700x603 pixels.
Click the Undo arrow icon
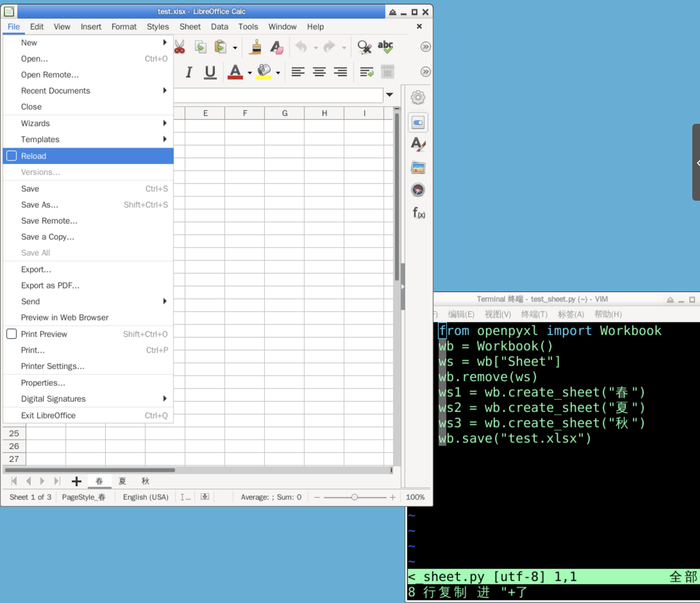[301, 47]
